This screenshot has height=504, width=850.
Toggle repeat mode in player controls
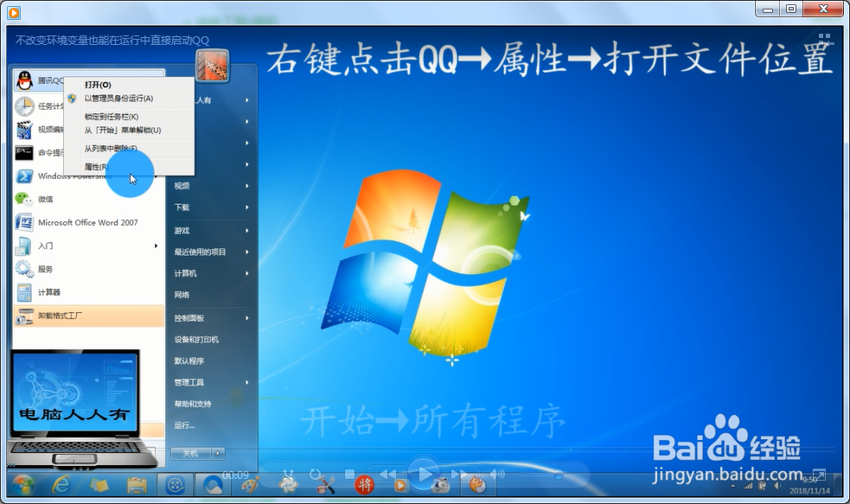pyautogui.click(x=316, y=475)
